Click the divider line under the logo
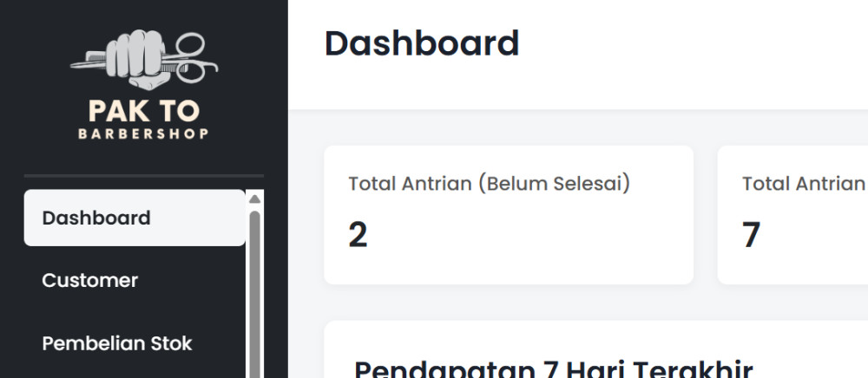The height and width of the screenshot is (378, 868). (x=143, y=176)
